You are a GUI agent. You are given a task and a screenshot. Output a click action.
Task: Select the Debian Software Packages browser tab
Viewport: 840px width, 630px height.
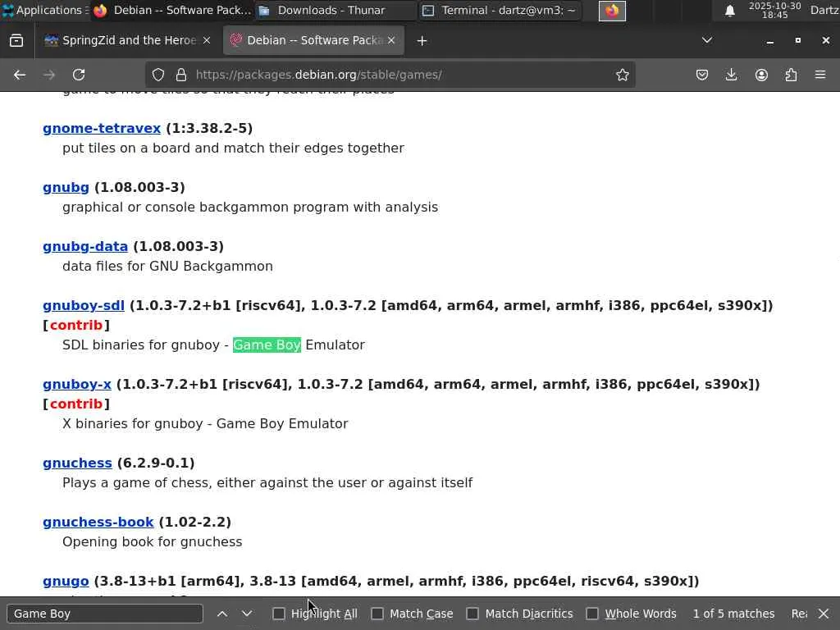(x=313, y=41)
